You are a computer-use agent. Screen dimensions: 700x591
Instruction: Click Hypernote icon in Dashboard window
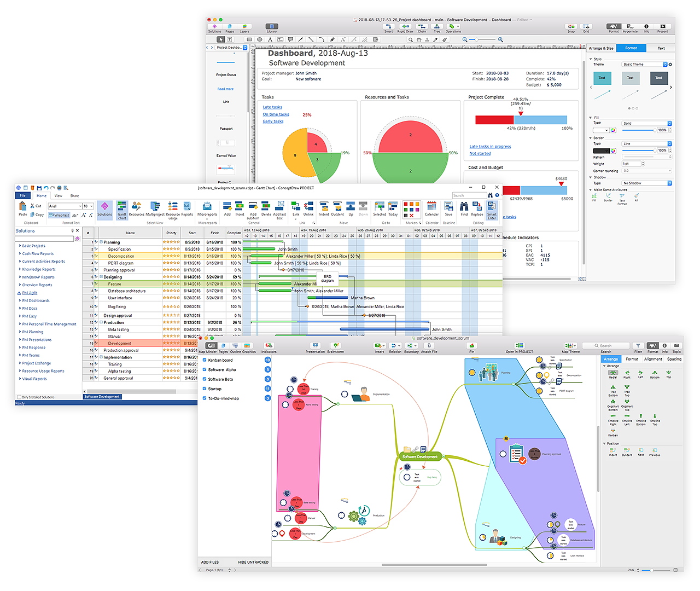(x=630, y=26)
